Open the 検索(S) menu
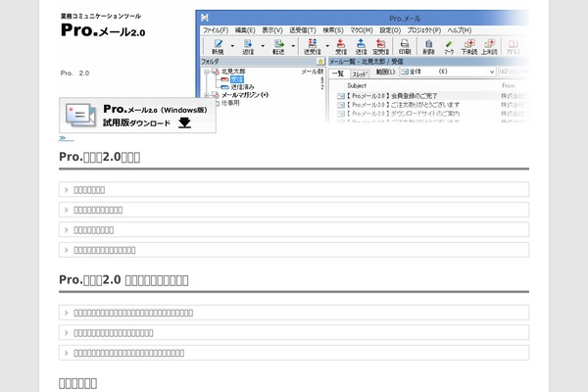The height and width of the screenshot is (392, 588). tap(333, 30)
